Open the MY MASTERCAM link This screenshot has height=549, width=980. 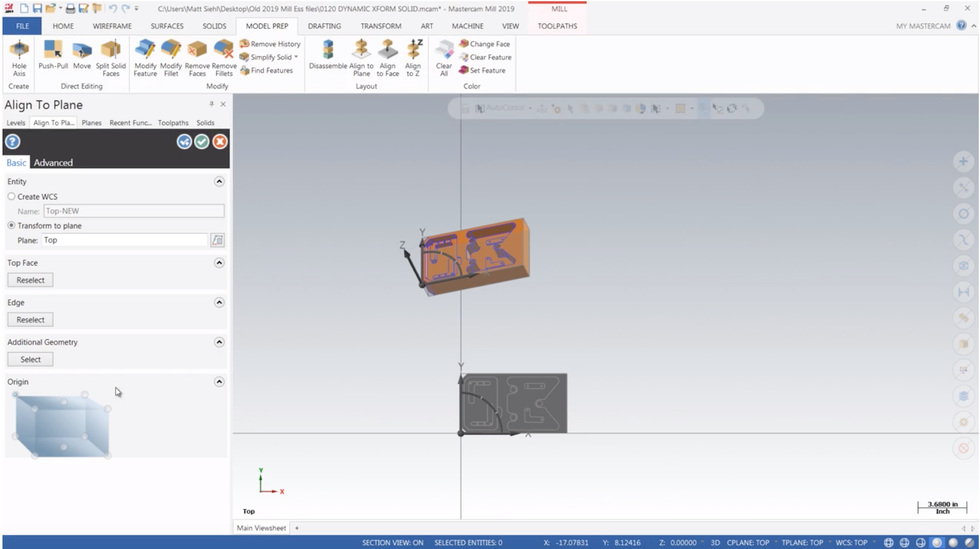[x=923, y=26]
